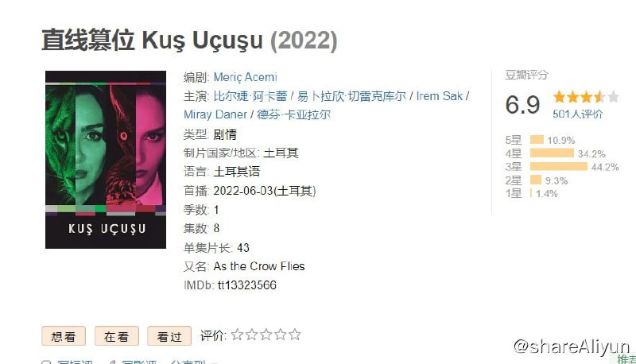This screenshot has height=364, width=636.
Task: Rate three stars in the 评价 row
Action: click(x=266, y=335)
